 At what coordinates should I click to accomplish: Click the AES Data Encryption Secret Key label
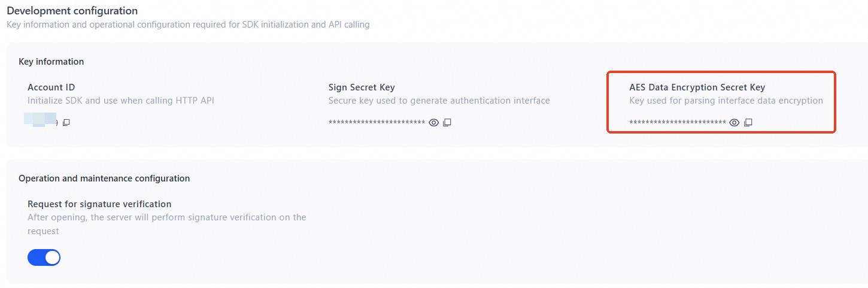pos(697,87)
